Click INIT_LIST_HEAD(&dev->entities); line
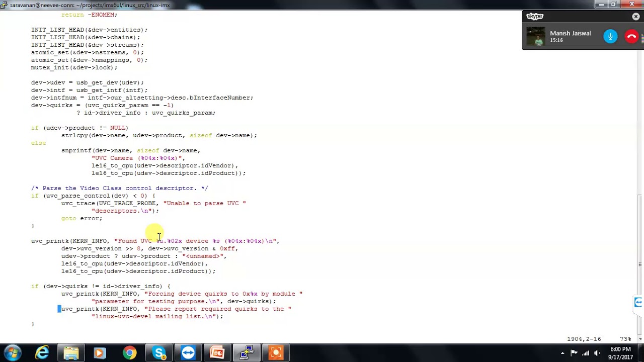The height and width of the screenshot is (362, 644). tap(90, 30)
